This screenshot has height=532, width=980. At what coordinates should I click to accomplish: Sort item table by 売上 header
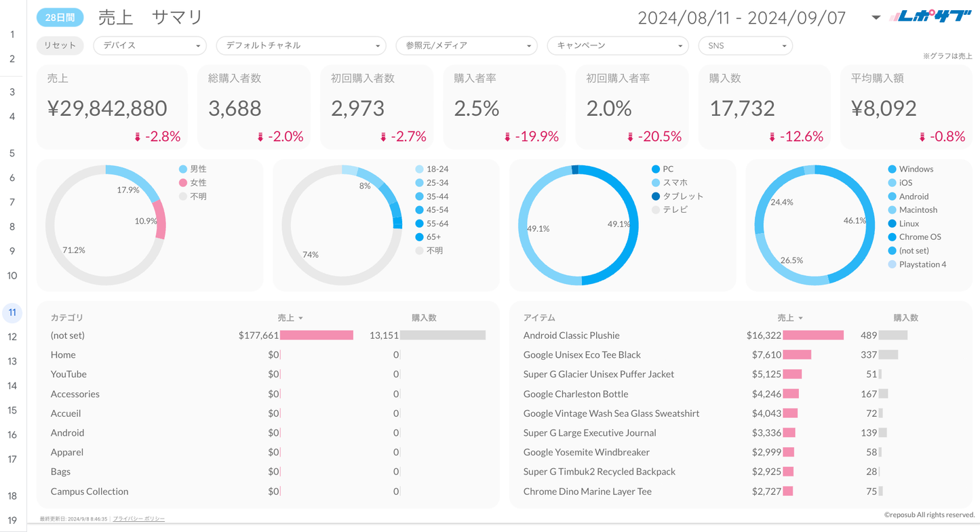point(789,318)
